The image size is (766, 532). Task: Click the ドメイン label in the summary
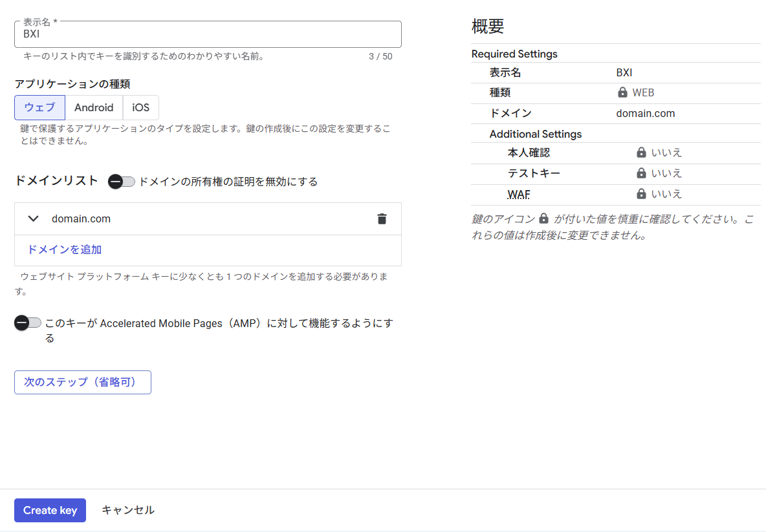point(510,113)
